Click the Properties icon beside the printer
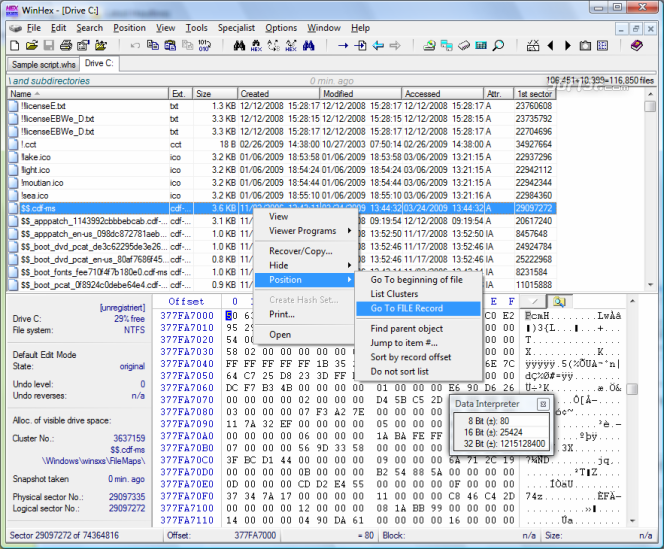 click(83, 45)
